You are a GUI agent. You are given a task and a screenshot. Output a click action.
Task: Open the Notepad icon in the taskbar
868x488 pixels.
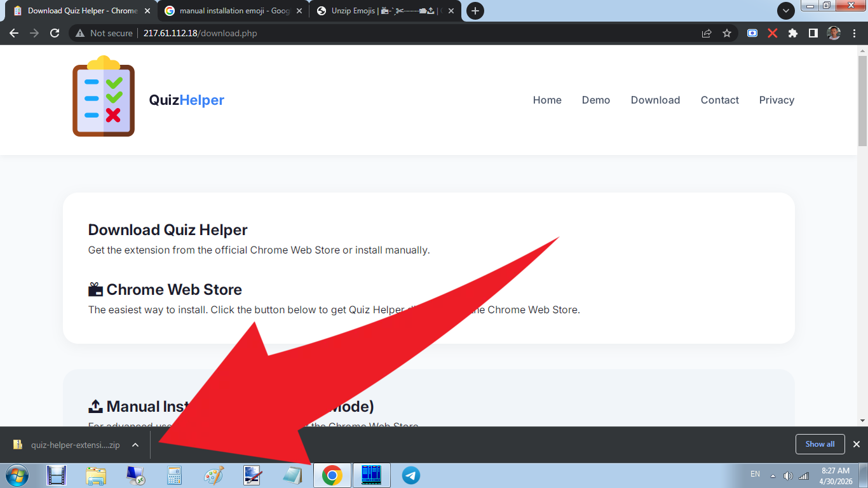coord(292,475)
